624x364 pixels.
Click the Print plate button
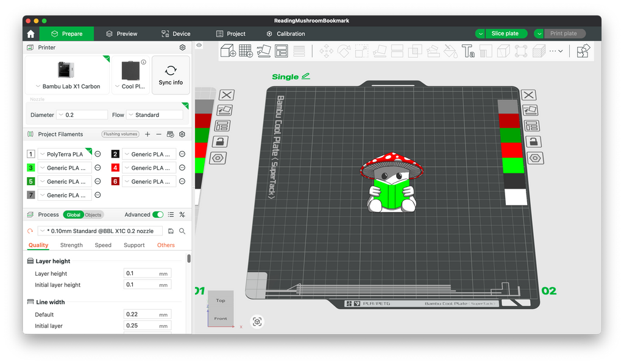pyautogui.click(x=565, y=33)
